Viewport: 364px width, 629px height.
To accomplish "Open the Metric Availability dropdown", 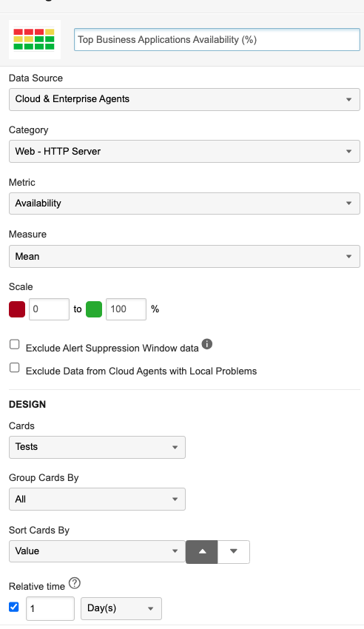I will (184, 203).
